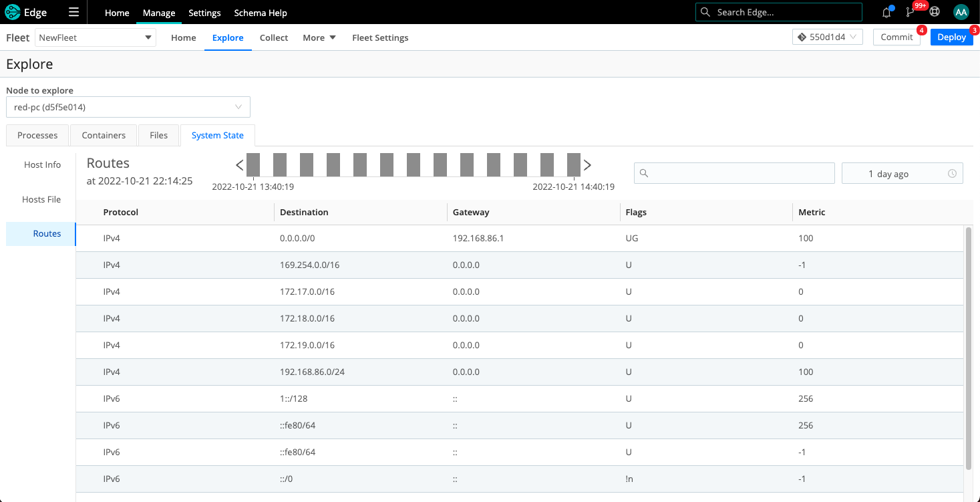Switch to the Containers tab

pos(103,135)
